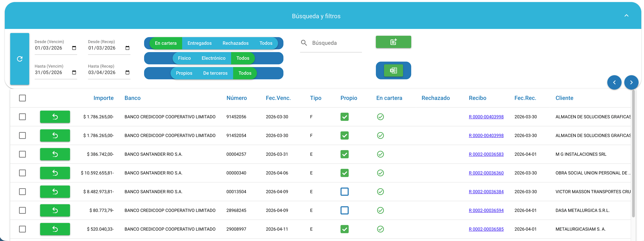
Task: Select the En cartera filter
Action: tap(166, 43)
